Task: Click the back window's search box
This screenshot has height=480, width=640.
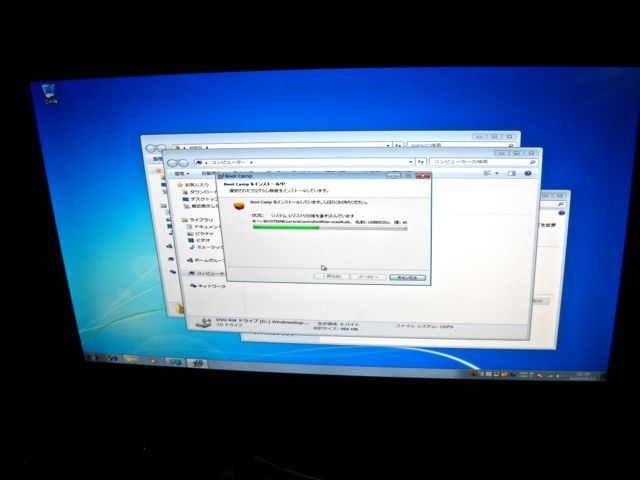Action: [x=461, y=145]
